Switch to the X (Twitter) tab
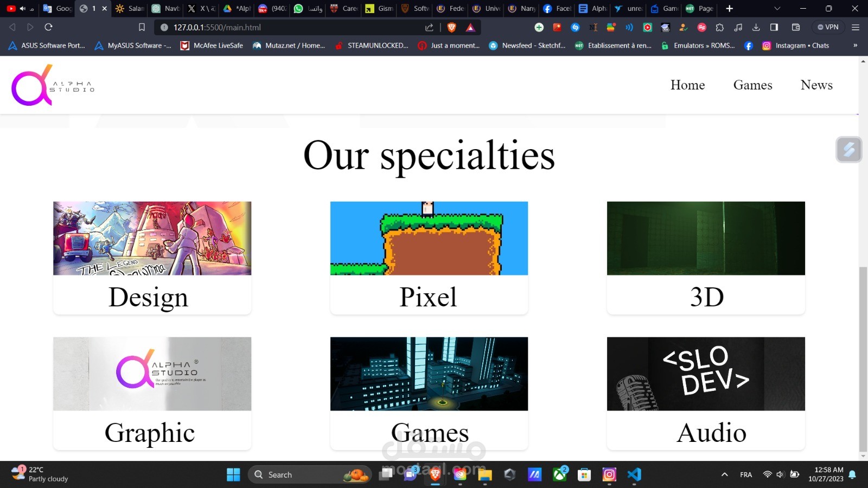The image size is (868, 488). coord(201,9)
